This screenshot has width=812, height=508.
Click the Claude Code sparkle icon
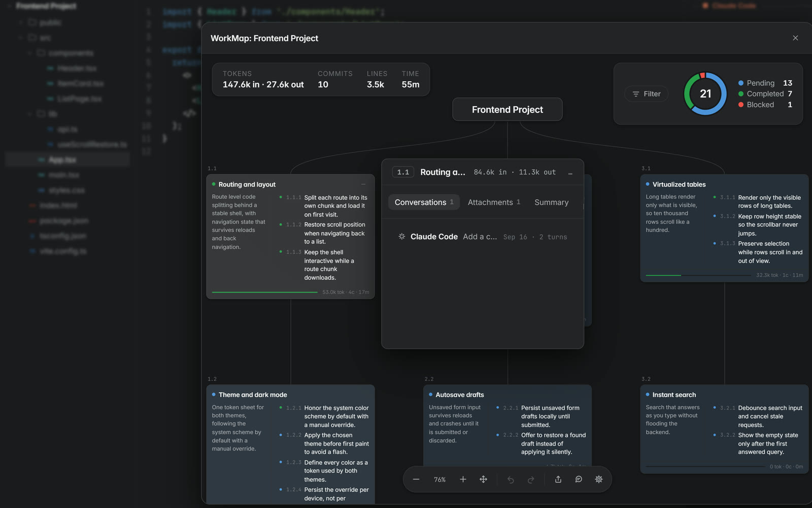click(401, 237)
